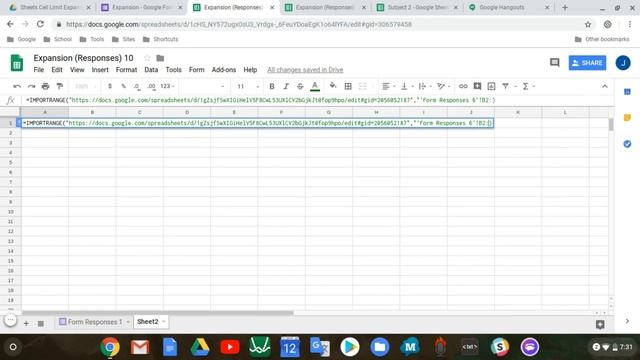The image size is (640, 360).
Task: Open horizontal align dropdown
Action: click(388, 86)
